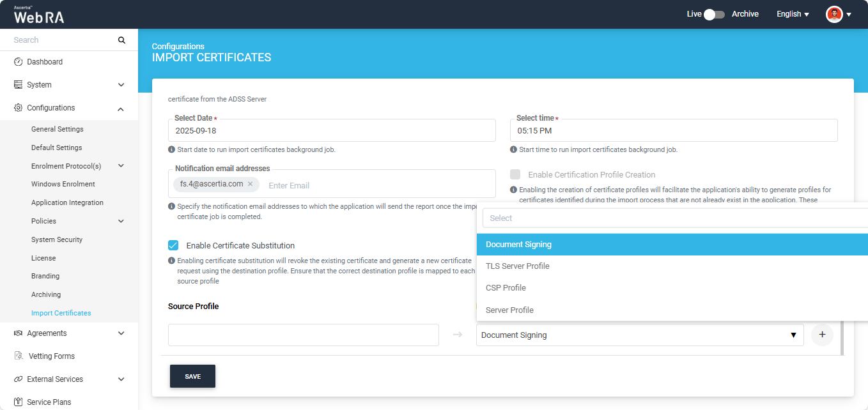The width and height of the screenshot is (868, 410).
Task: Click the SAVE button
Action: [192, 376]
